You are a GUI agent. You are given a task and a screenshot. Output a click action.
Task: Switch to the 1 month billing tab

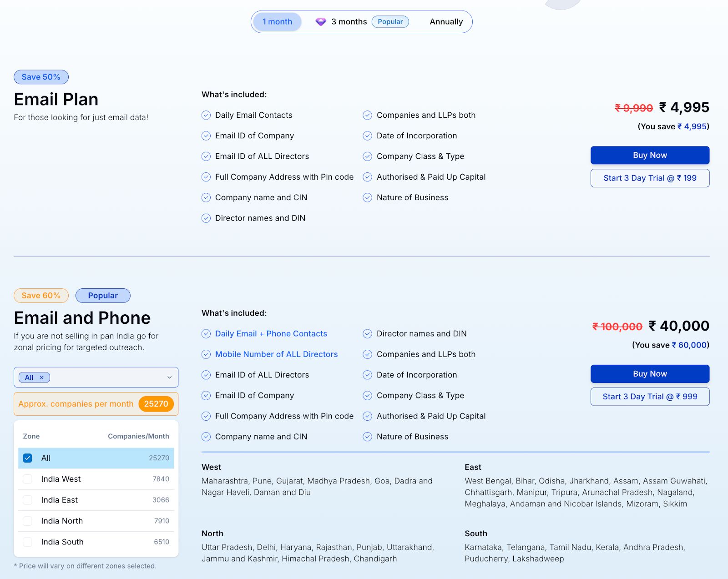277,22
